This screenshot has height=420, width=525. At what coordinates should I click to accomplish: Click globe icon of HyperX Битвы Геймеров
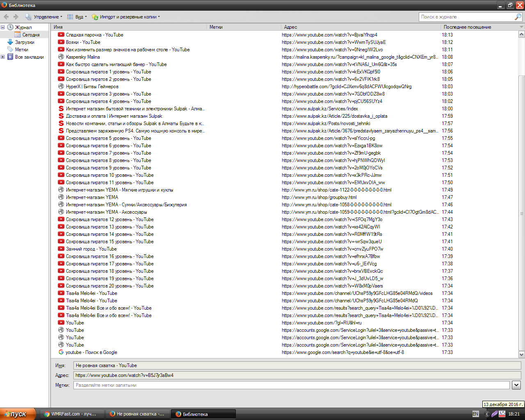coord(61,87)
